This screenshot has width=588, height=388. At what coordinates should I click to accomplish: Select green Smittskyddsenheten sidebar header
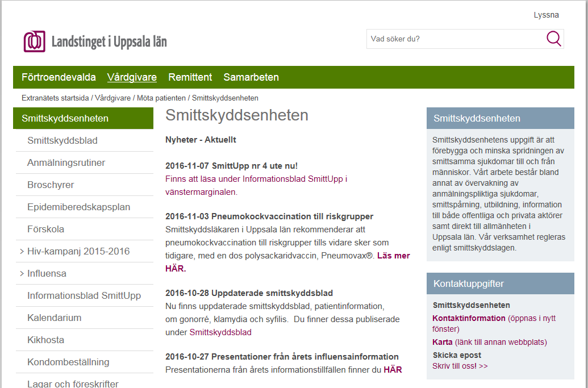point(84,119)
